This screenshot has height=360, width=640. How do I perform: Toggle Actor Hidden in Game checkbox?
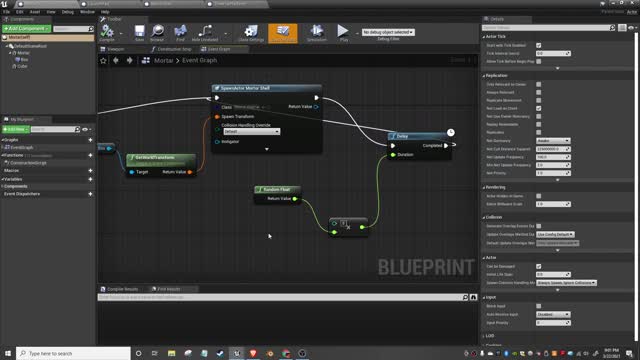[x=539, y=196]
